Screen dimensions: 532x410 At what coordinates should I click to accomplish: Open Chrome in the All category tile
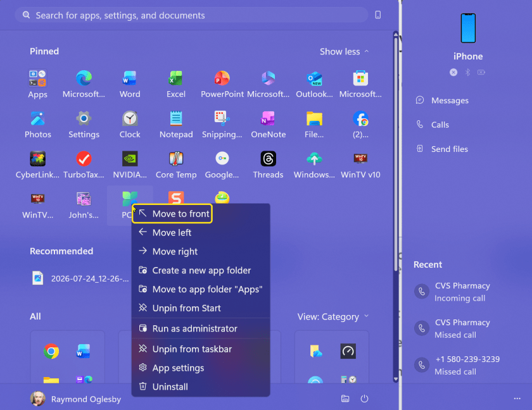(51, 351)
